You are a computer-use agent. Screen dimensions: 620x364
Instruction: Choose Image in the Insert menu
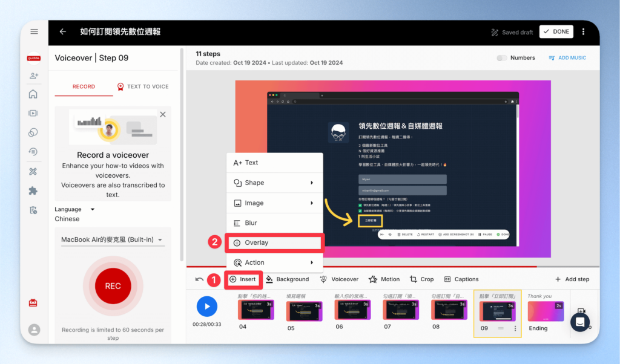[x=274, y=203]
